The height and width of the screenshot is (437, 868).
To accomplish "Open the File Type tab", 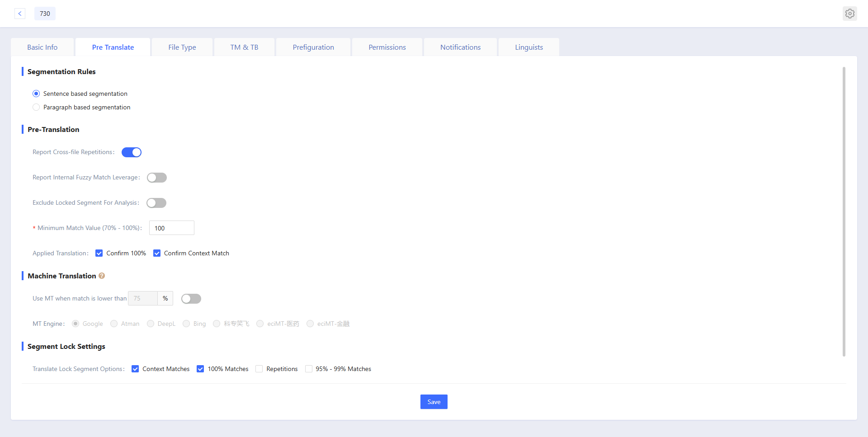I will [x=182, y=47].
